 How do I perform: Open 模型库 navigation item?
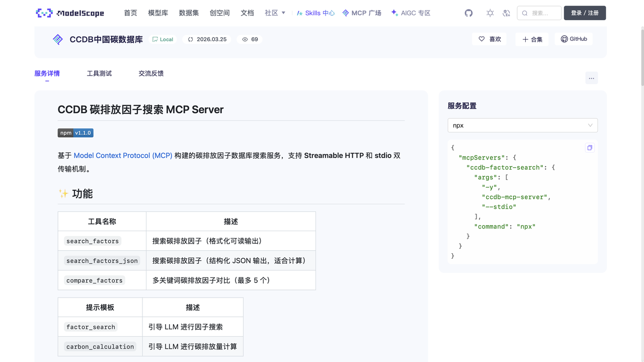click(158, 13)
